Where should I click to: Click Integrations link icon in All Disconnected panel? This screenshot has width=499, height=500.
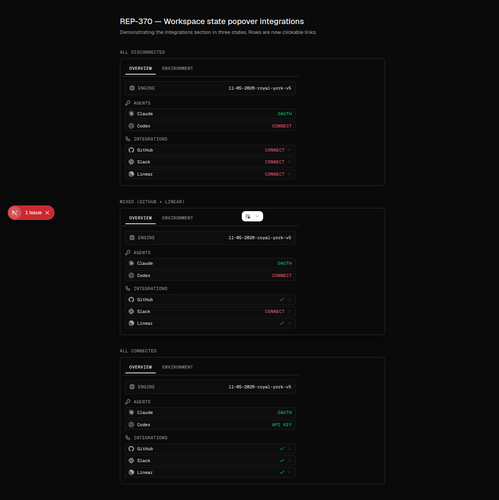(x=128, y=139)
